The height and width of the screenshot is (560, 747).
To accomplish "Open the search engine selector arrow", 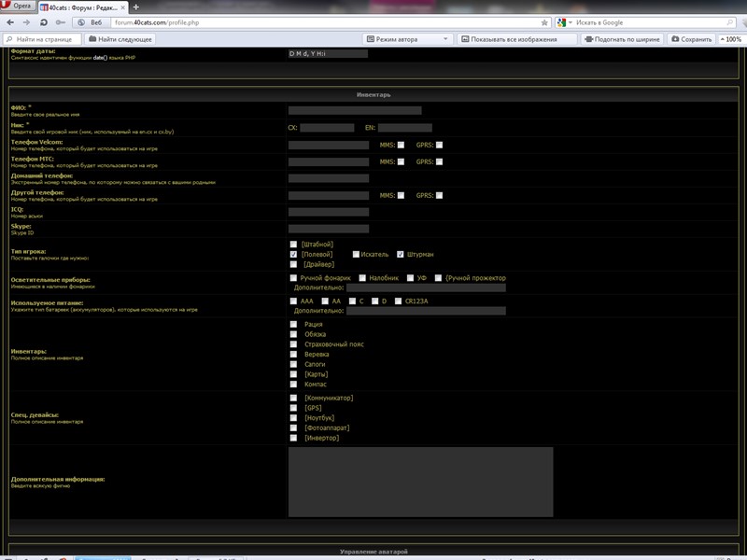I will tap(571, 22).
